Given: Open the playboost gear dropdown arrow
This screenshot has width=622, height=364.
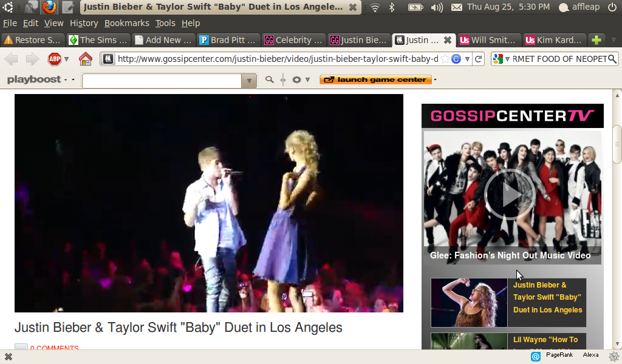Looking at the screenshot, I should 307,79.
